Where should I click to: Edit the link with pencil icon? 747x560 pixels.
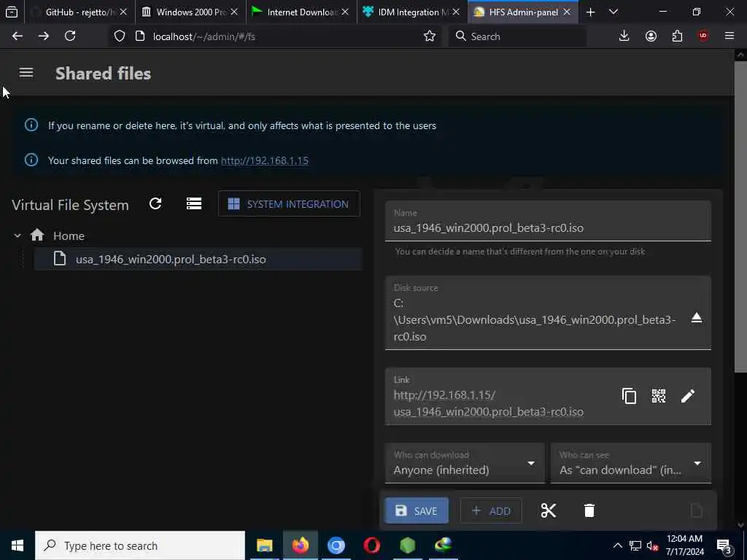click(x=688, y=396)
